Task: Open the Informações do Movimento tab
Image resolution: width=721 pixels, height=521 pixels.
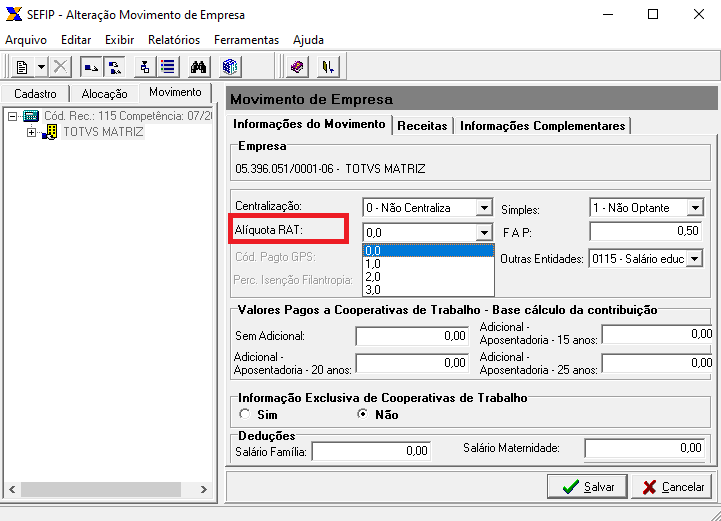Action: pyautogui.click(x=309, y=124)
